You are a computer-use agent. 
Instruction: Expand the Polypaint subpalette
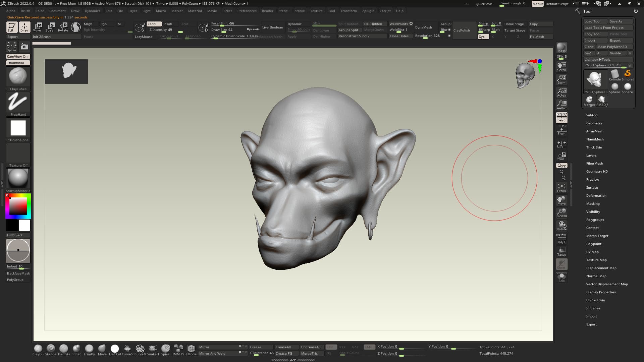tap(594, 244)
